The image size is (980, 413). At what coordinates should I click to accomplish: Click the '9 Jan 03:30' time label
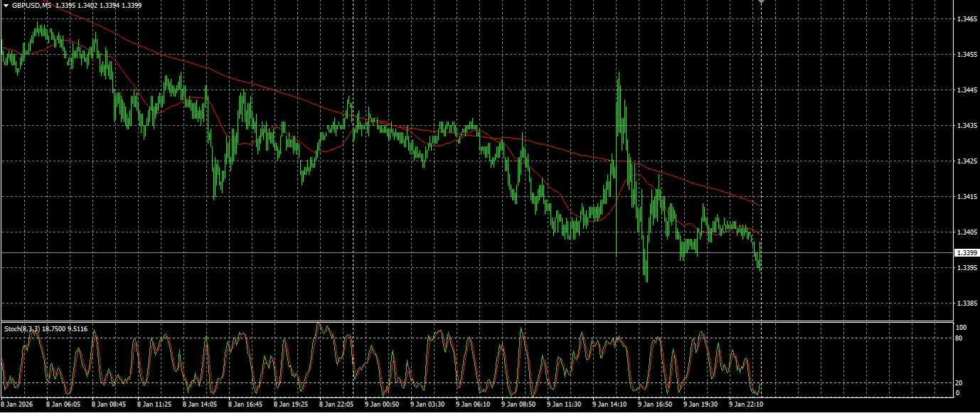427,404
